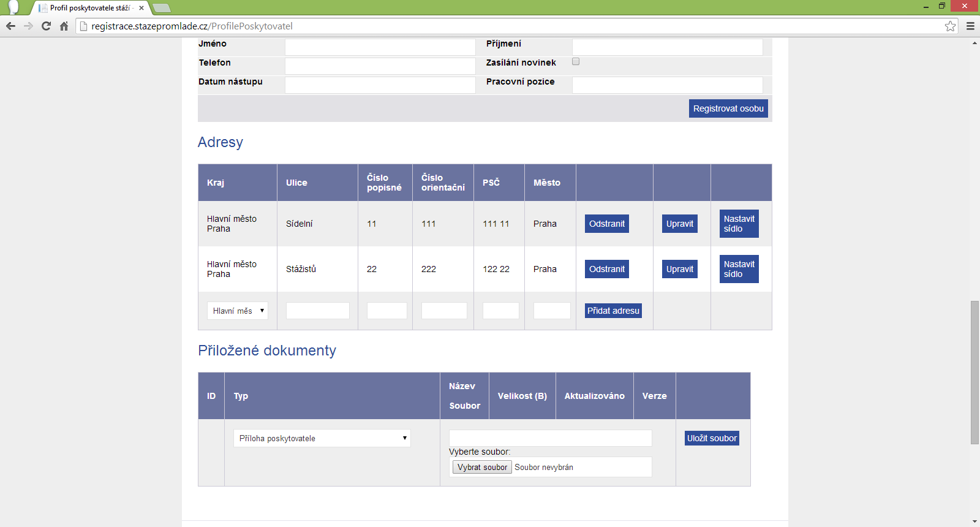Click the Velikost (B) column header
Screen dimensions: 980x527
click(522, 396)
